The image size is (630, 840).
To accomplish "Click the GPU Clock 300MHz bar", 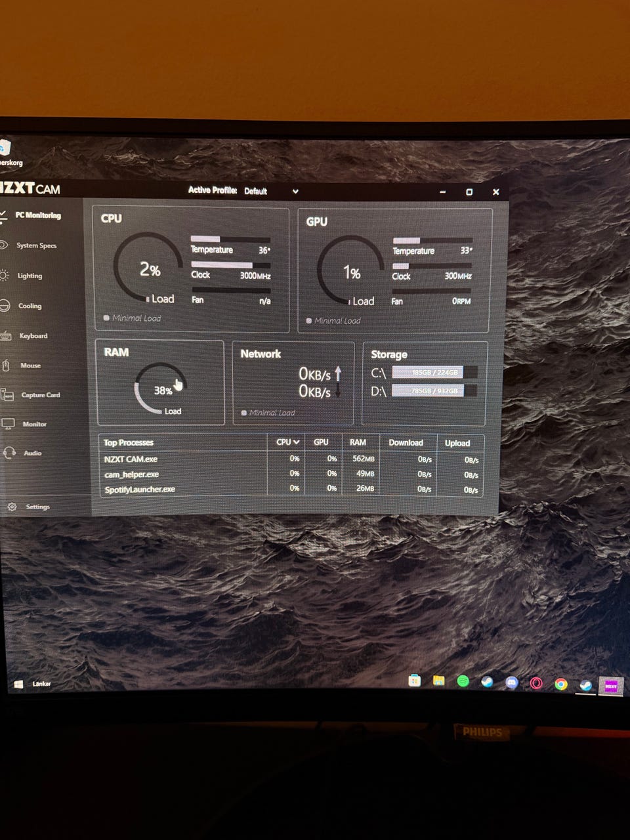I will tap(432, 266).
